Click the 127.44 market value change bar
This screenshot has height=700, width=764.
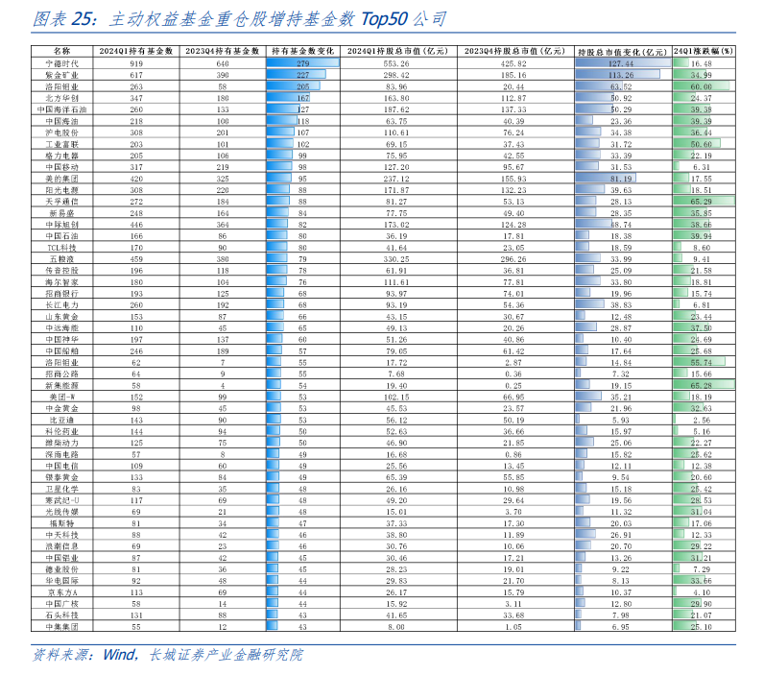click(622, 62)
